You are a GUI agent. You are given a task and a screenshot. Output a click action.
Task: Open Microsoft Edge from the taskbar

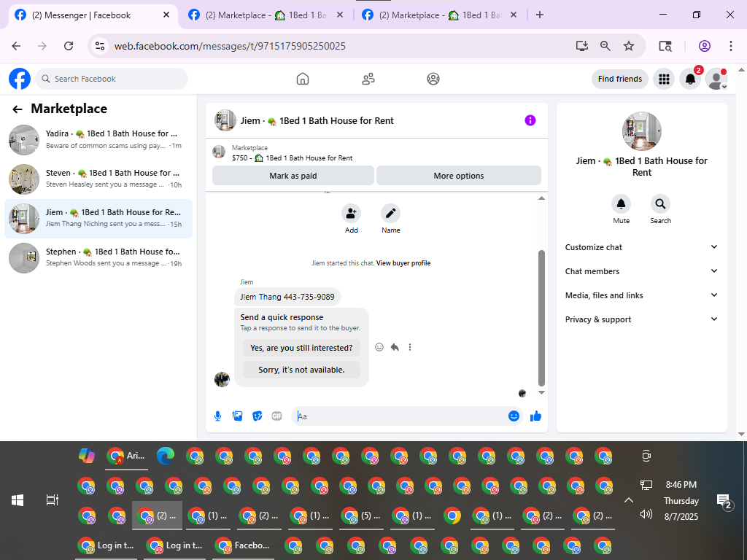166,456
